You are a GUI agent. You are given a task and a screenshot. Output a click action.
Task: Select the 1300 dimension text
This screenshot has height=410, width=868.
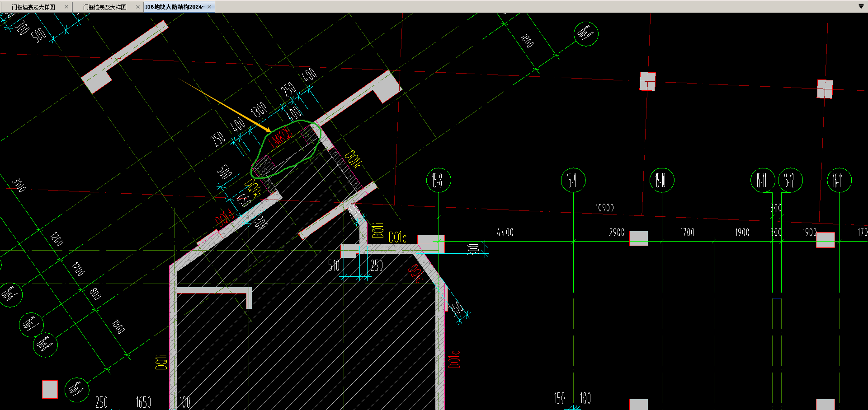[x=259, y=110]
